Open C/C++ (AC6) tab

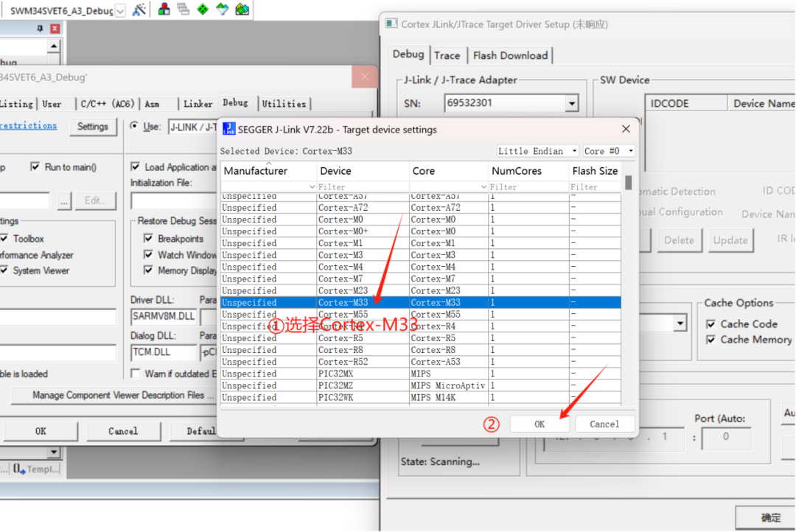click(x=107, y=104)
